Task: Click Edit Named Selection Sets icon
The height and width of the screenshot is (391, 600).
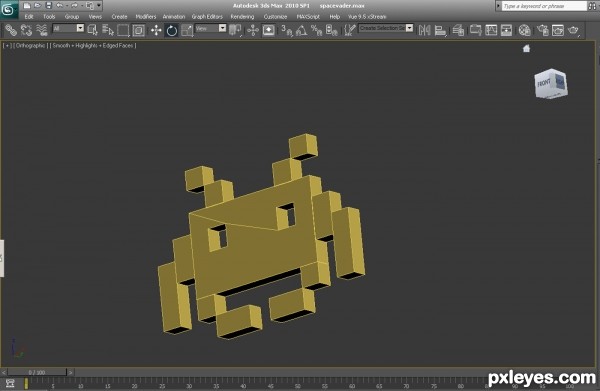Action: (349, 30)
